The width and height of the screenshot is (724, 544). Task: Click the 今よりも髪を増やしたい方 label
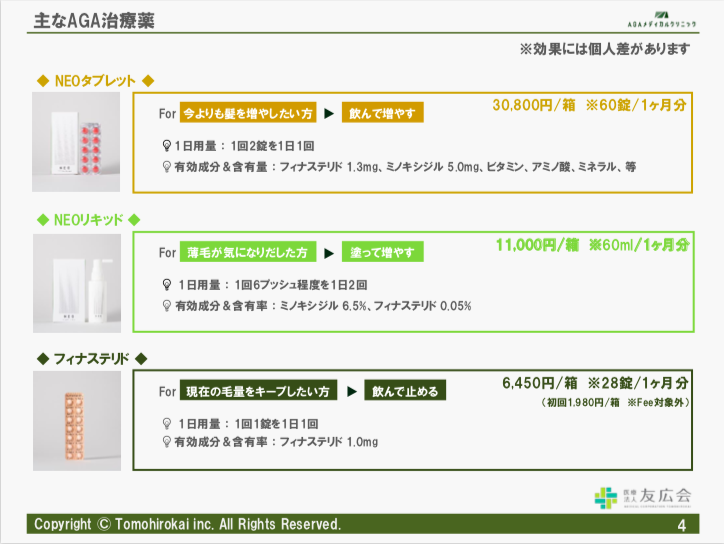click(x=248, y=113)
